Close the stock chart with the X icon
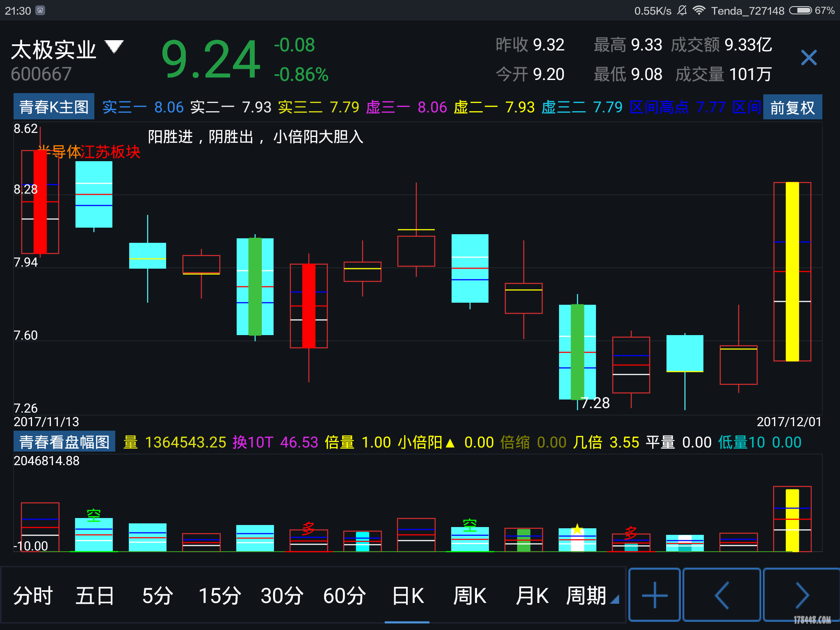The height and width of the screenshot is (630, 840). click(x=809, y=57)
